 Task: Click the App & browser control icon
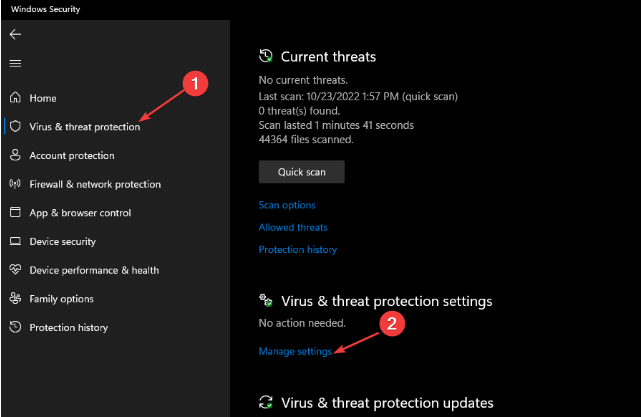[15, 213]
